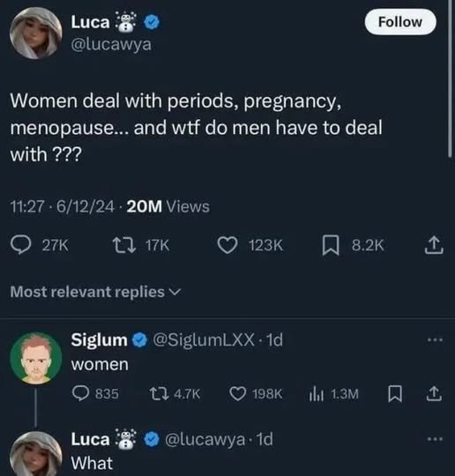Retweet the main tweet with 17K reposts

[123, 245]
